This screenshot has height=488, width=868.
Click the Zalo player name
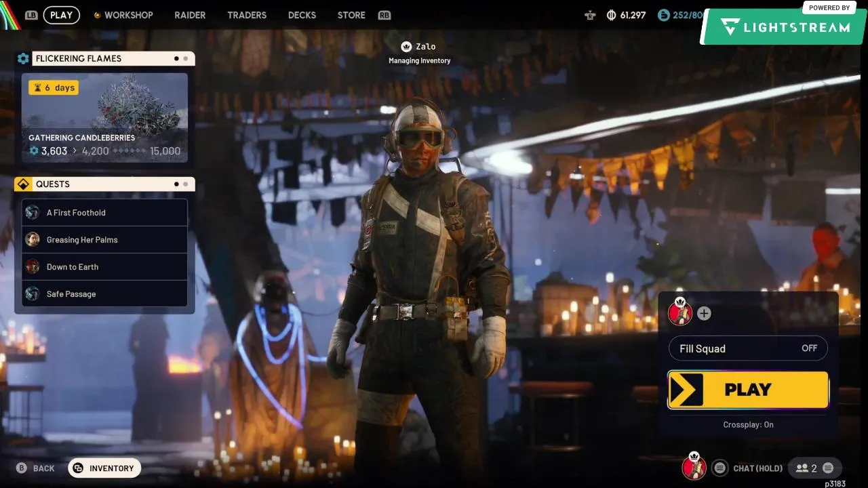tap(426, 47)
